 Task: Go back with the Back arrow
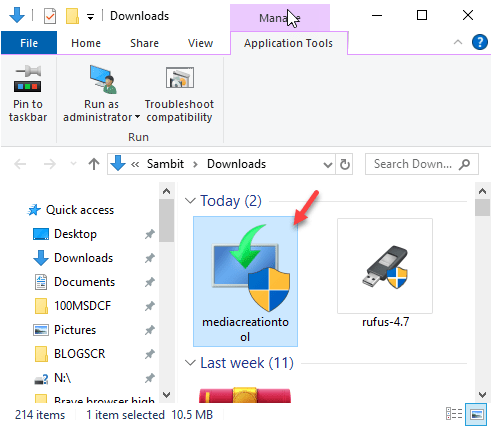20,164
